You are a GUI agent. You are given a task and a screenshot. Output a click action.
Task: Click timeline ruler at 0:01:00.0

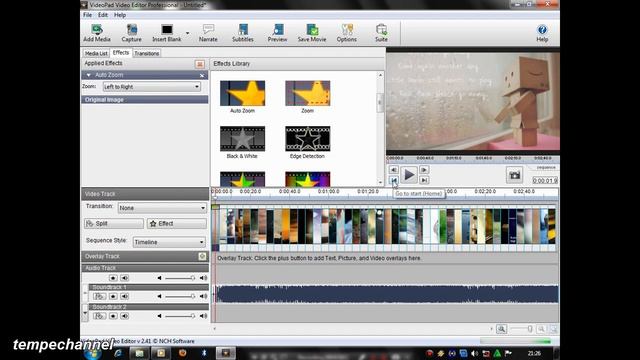[329, 191]
